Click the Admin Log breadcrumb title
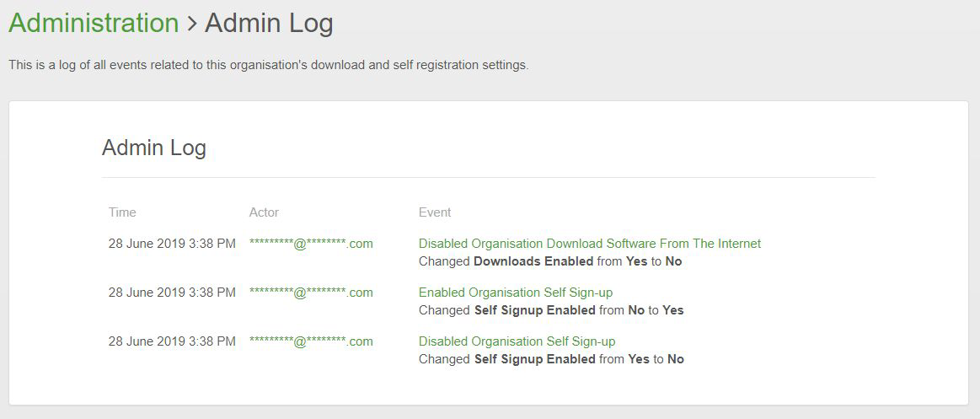The image size is (980, 419). 269,23
